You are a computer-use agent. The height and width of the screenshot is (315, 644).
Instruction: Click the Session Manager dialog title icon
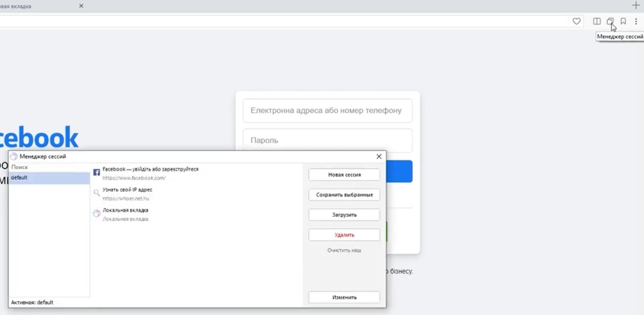point(14,156)
